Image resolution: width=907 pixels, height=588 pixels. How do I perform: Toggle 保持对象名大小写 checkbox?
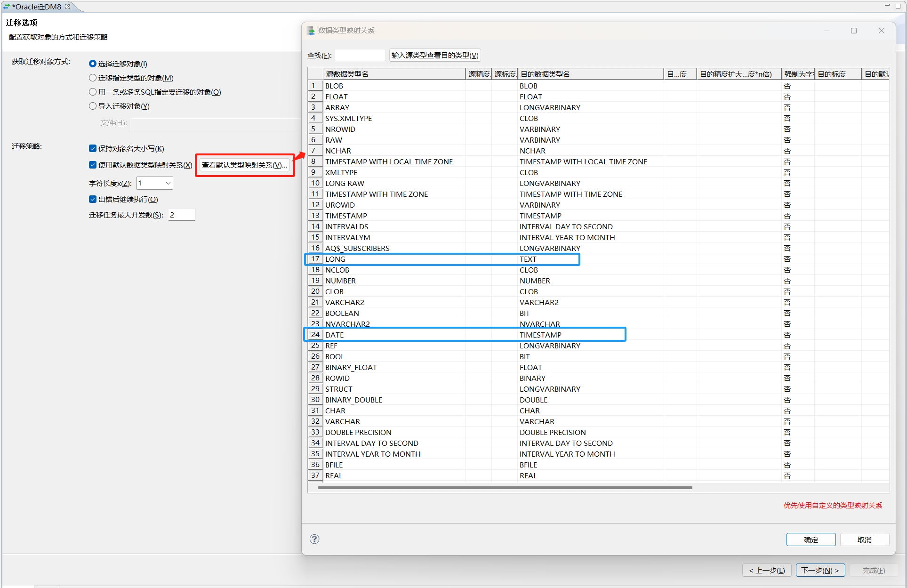93,148
